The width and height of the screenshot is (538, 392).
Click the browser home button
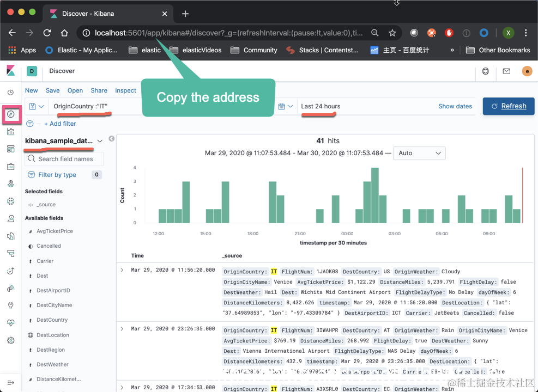click(64, 33)
